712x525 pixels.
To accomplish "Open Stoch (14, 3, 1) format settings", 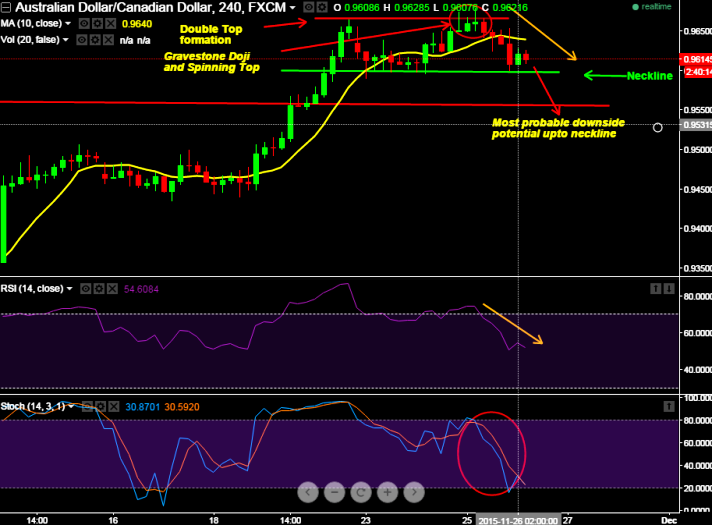I will (x=100, y=406).
